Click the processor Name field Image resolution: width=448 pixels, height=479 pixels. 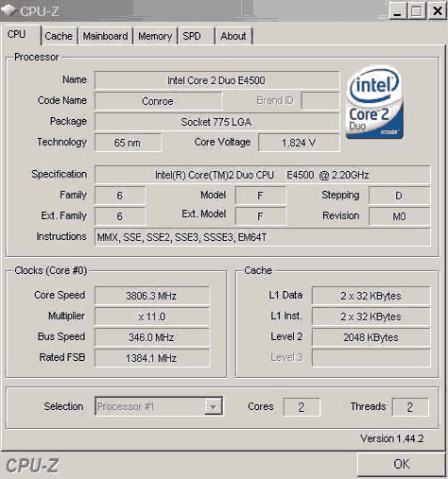tap(216, 80)
